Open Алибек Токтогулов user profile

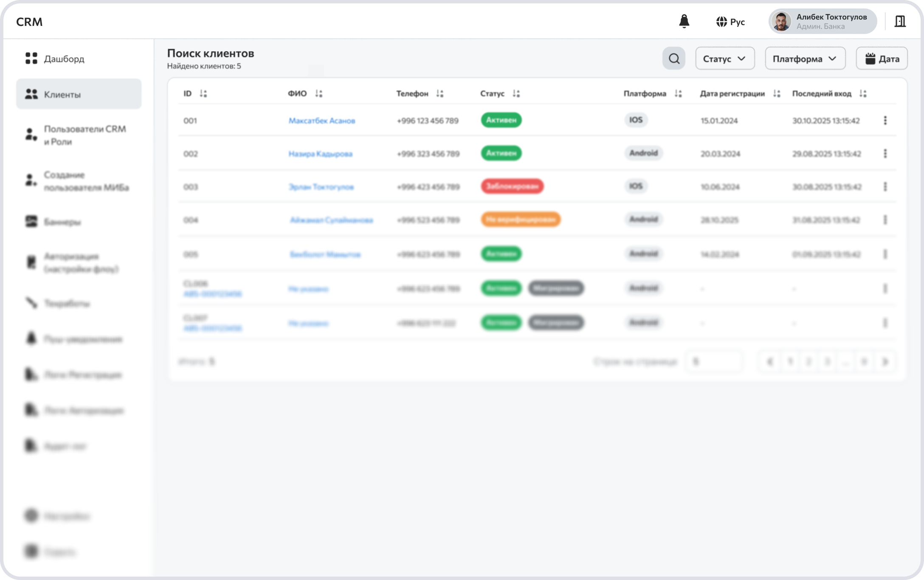823,21
